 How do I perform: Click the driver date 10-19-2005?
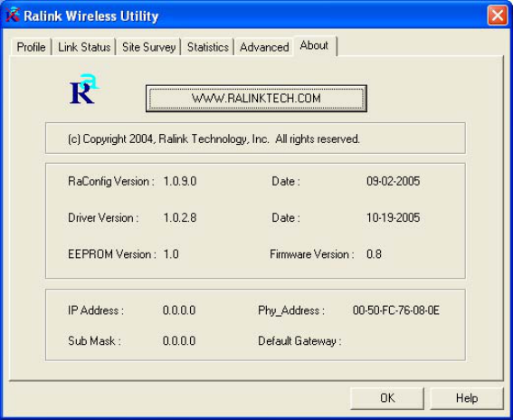(x=393, y=217)
